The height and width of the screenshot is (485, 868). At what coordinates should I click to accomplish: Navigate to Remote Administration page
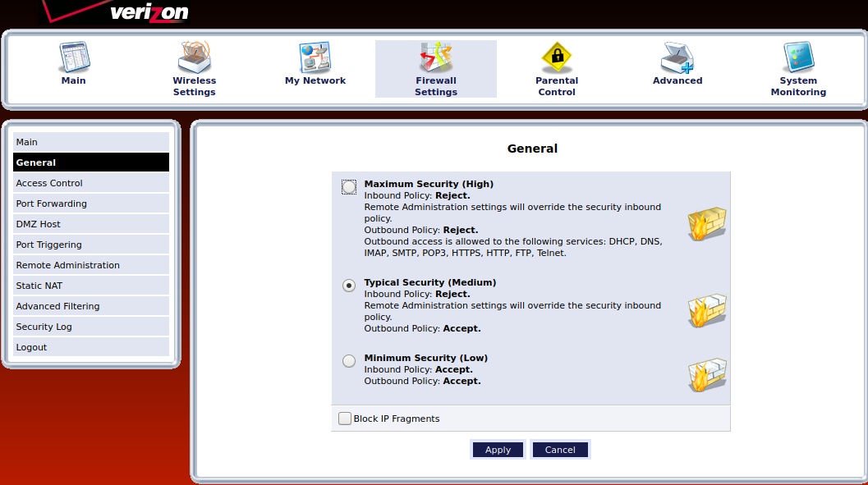(x=90, y=265)
